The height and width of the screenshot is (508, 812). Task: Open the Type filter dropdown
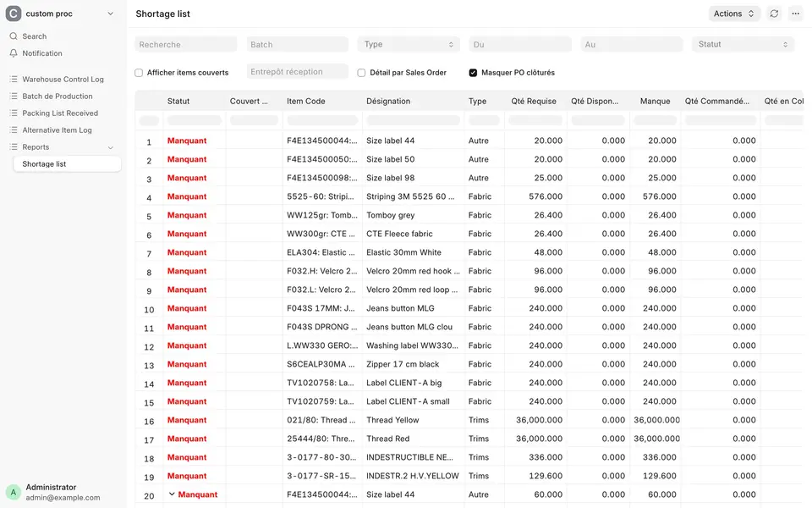(409, 45)
